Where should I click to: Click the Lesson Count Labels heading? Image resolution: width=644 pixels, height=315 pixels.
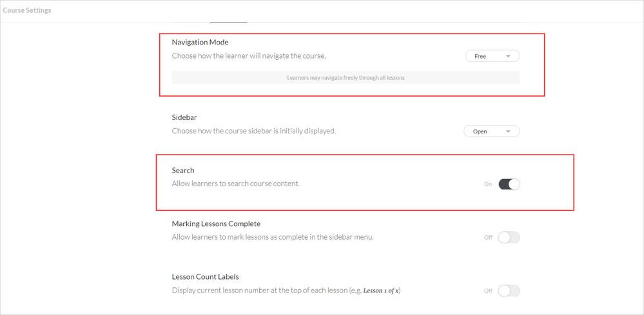point(205,276)
